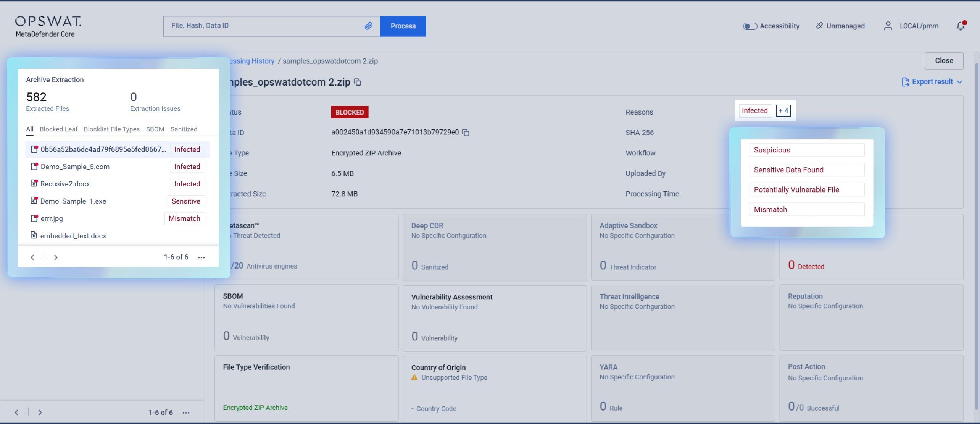The image size is (980, 424).
Task: Copy the Data ID value icon
Action: tap(466, 133)
